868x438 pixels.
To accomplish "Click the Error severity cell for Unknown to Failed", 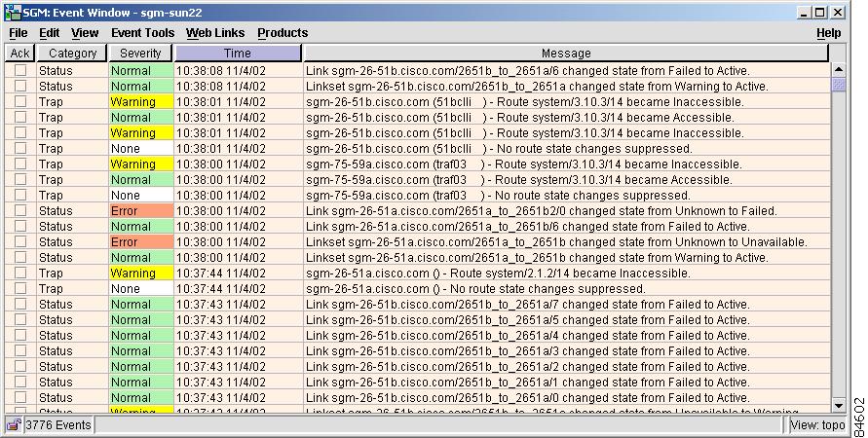I will [141, 210].
